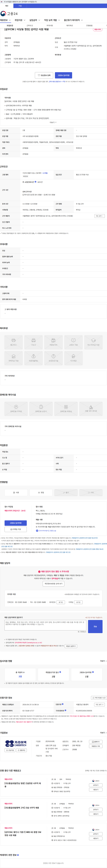Viewport: 107px width, 868px height.
Task: Click the blue 전송 button
Action: tap(95, 626)
